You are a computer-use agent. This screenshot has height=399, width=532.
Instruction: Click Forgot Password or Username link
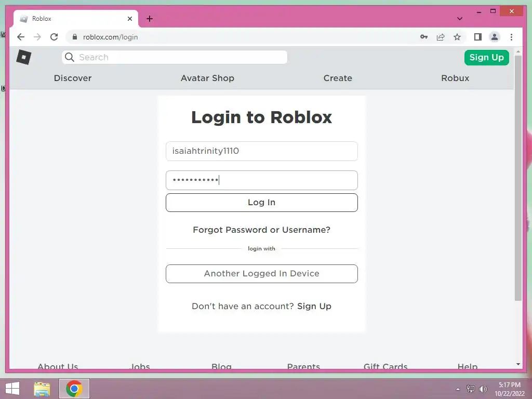262,230
